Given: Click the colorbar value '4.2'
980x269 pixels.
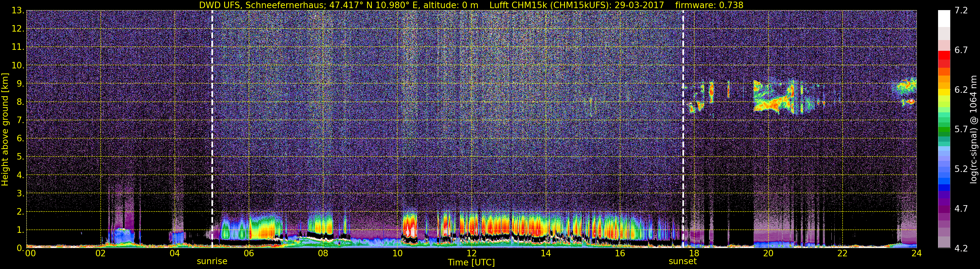Looking at the screenshot, I should point(961,248).
